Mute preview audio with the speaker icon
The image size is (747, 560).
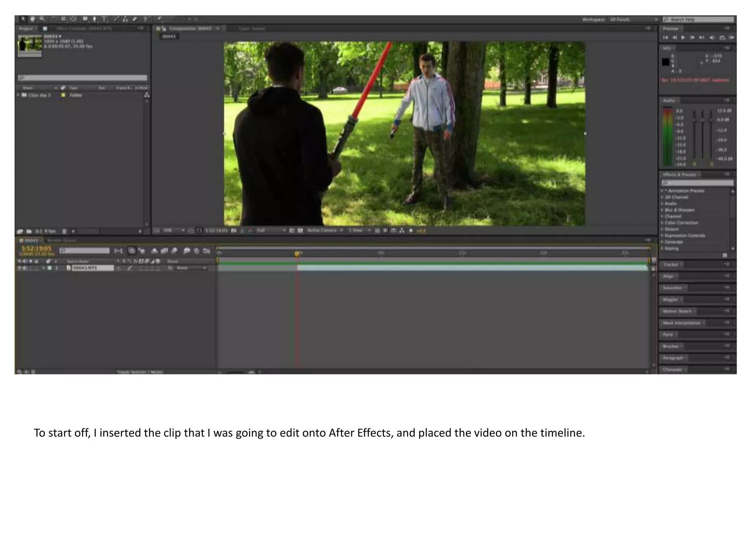click(712, 38)
